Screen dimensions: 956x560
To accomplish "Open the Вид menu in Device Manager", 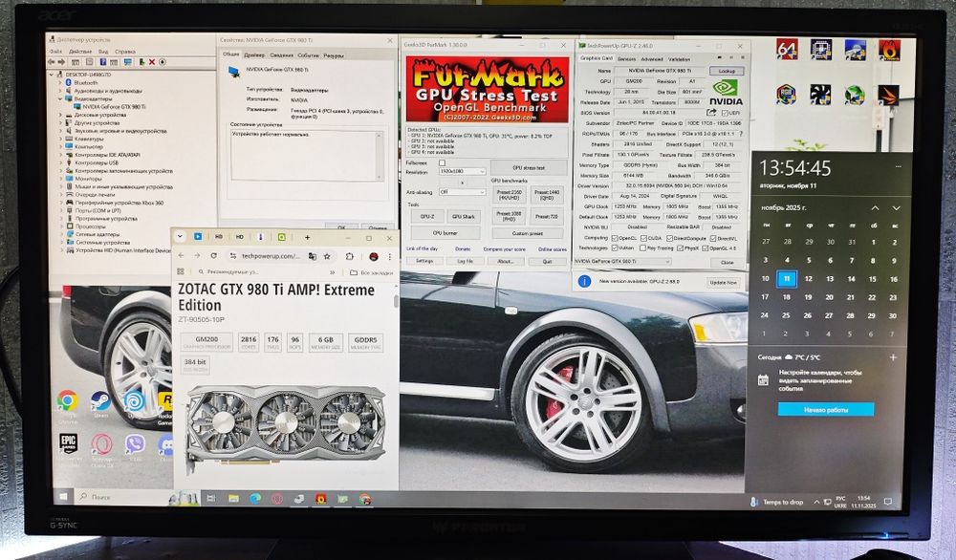I will pyautogui.click(x=103, y=52).
